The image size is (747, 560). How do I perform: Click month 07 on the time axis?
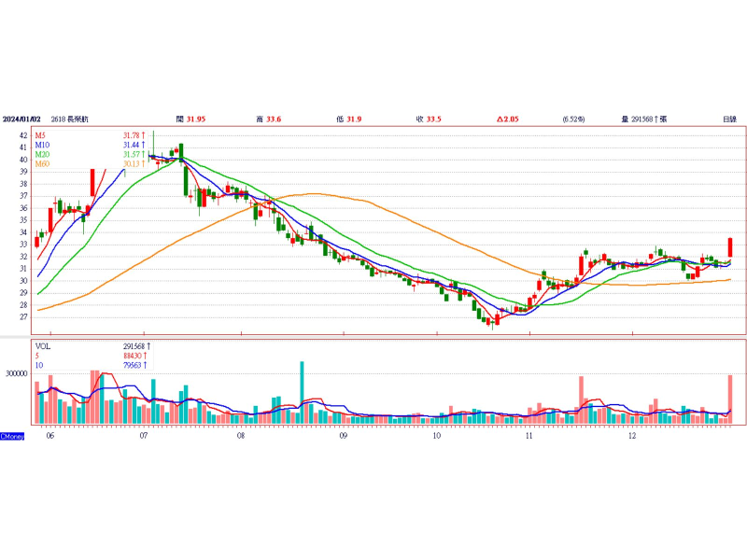tap(144, 436)
